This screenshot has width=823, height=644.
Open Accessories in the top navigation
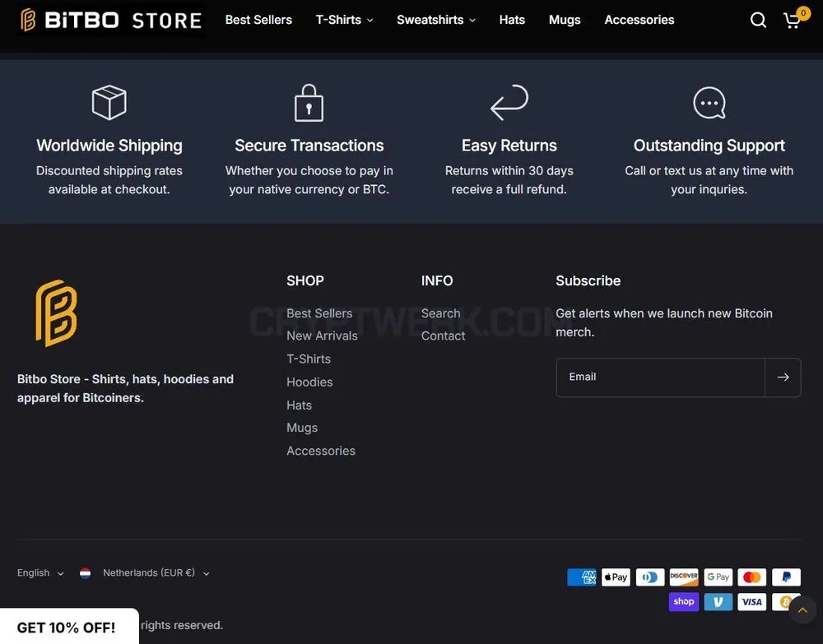coord(639,20)
